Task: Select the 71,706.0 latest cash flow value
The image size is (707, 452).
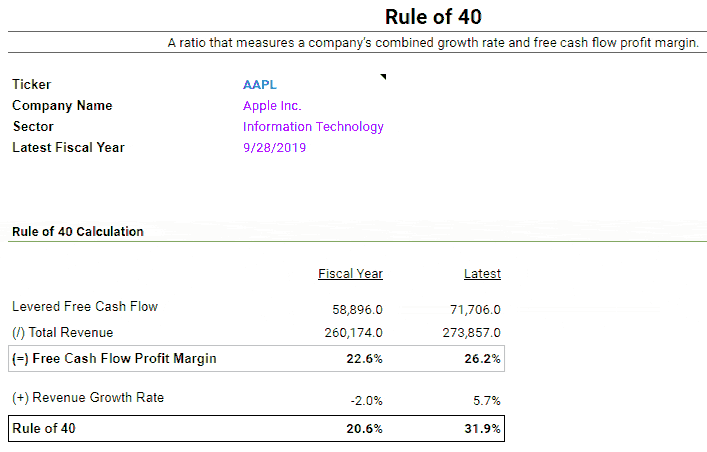Action: 475,310
